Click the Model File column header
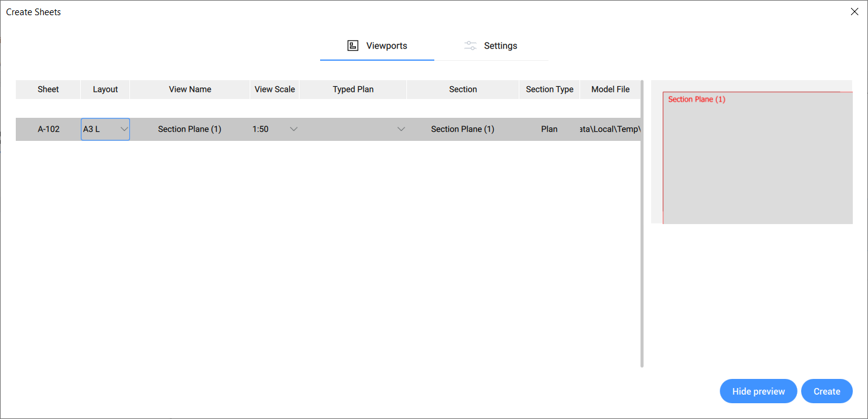 click(x=610, y=89)
